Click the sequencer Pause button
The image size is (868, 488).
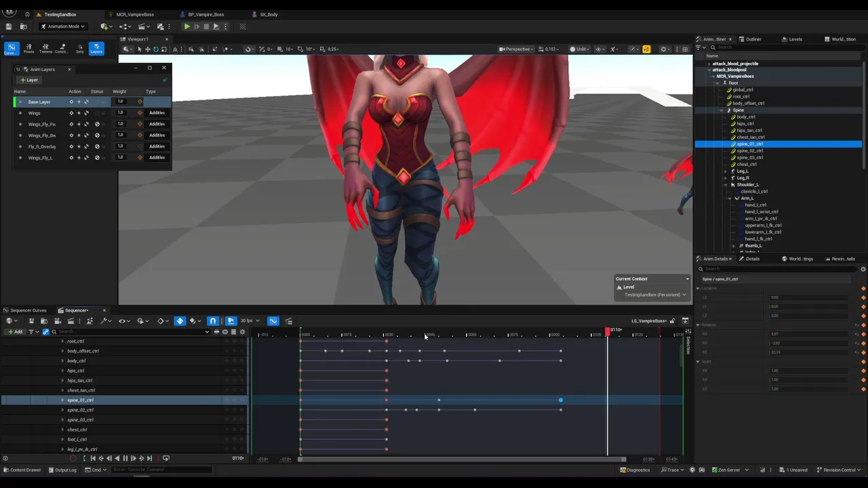(x=125, y=459)
